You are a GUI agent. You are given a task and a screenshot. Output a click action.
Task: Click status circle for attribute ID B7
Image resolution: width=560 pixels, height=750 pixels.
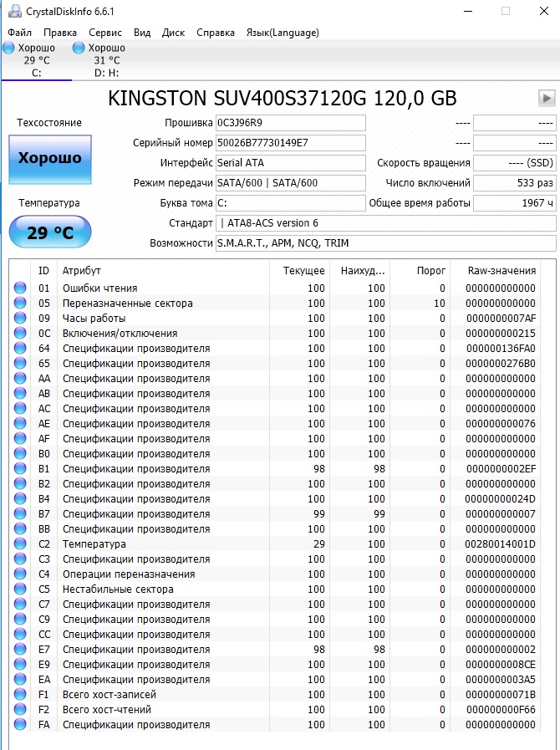click(x=20, y=513)
